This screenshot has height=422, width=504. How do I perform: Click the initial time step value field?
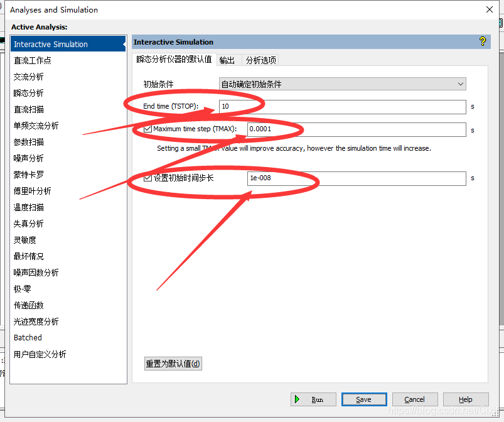tap(357, 178)
